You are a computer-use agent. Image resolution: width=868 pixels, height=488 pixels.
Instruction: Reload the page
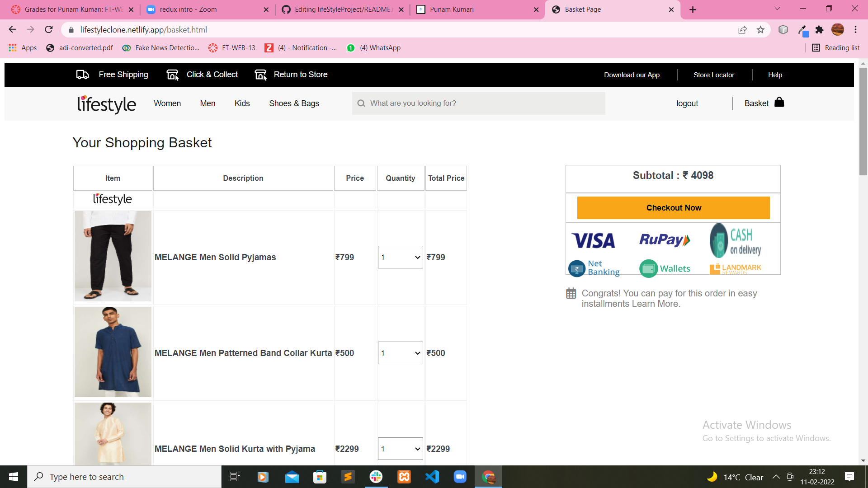pyautogui.click(x=49, y=30)
